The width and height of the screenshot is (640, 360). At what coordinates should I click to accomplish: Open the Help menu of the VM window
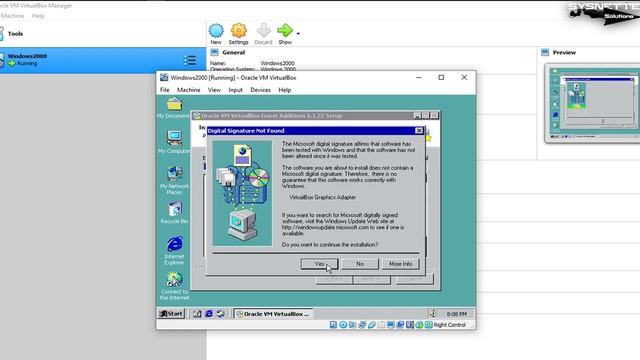click(284, 90)
